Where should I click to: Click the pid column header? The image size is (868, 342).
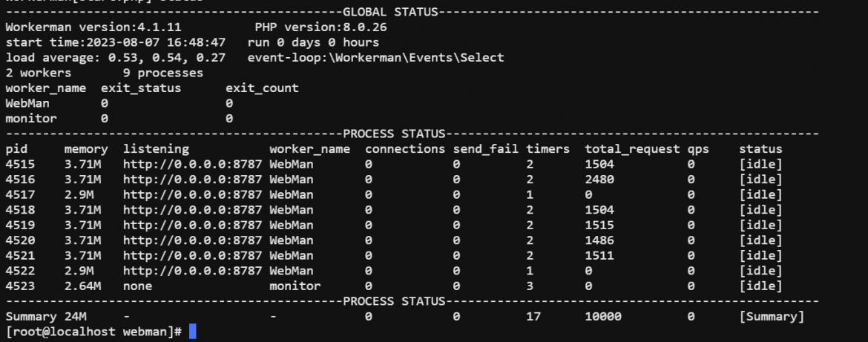16,149
